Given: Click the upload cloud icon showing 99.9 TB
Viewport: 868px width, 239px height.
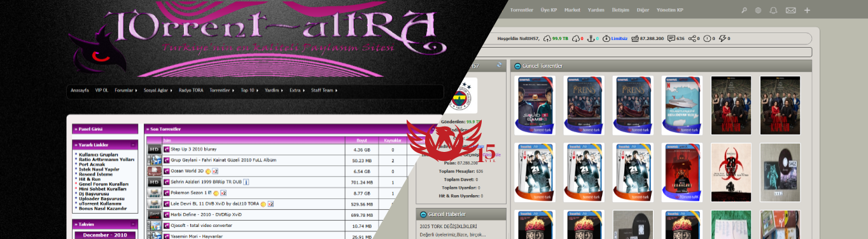Looking at the screenshot, I should click(547, 38).
